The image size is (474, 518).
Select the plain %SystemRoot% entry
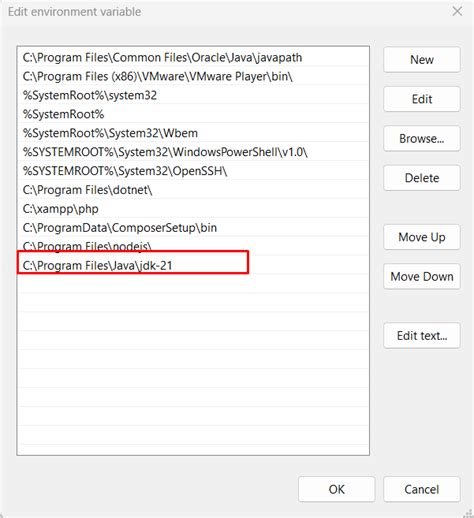193,114
